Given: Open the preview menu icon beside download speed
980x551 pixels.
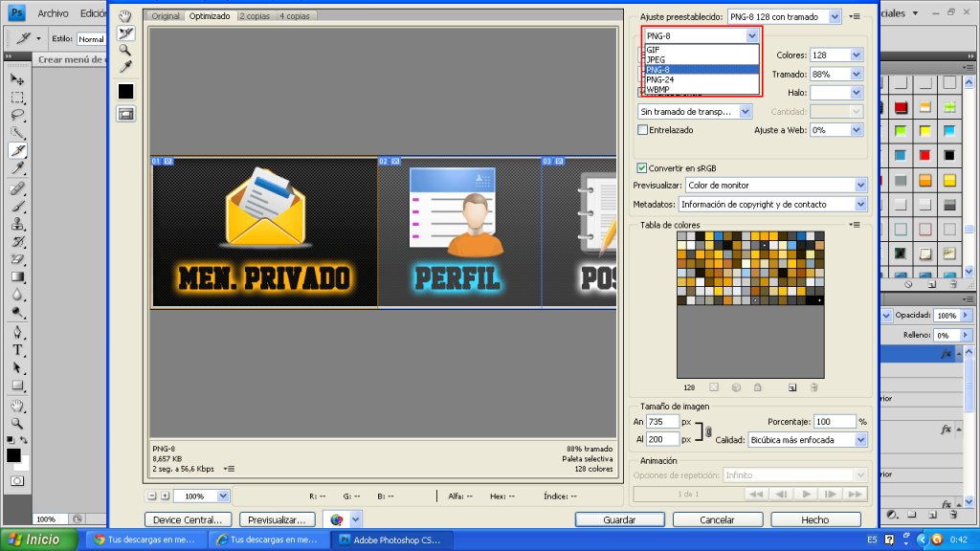Looking at the screenshot, I should pyautogui.click(x=230, y=469).
